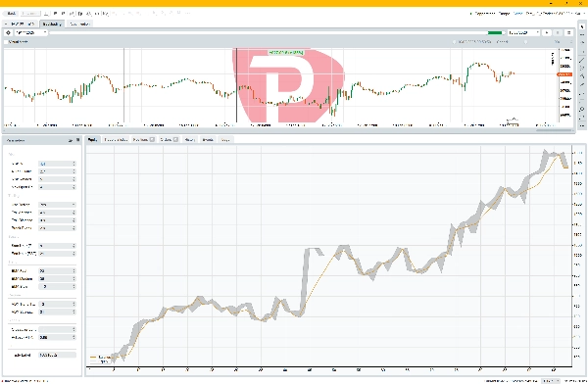The height and width of the screenshot is (384, 588).
Task: Click the chart settings gear tool in sidebar
Action: coord(582,109)
